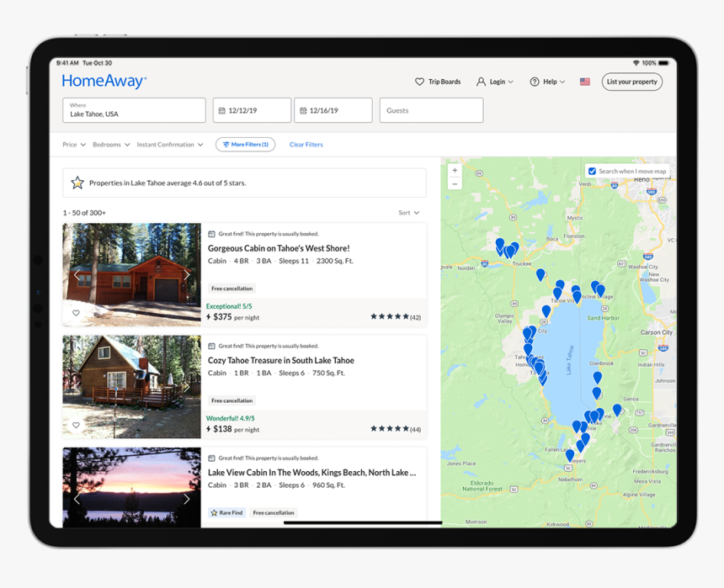Favorite the Cozy Tahoe Treasure heart
The image size is (724, 588).
tap(76, 426)
